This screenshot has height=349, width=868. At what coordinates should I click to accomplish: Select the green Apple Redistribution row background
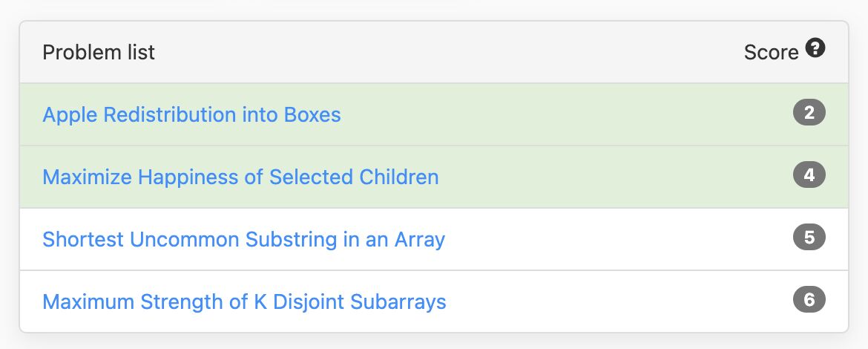pos(434,114)
